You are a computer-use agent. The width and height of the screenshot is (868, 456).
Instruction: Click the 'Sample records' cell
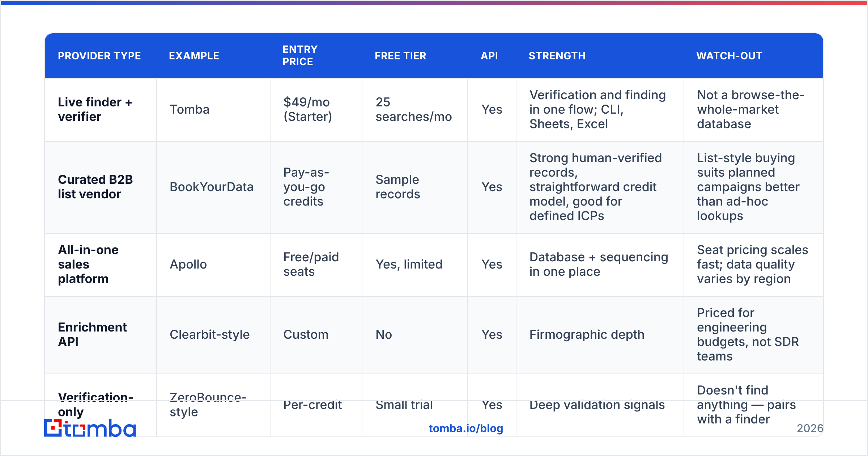coord(415,187)
